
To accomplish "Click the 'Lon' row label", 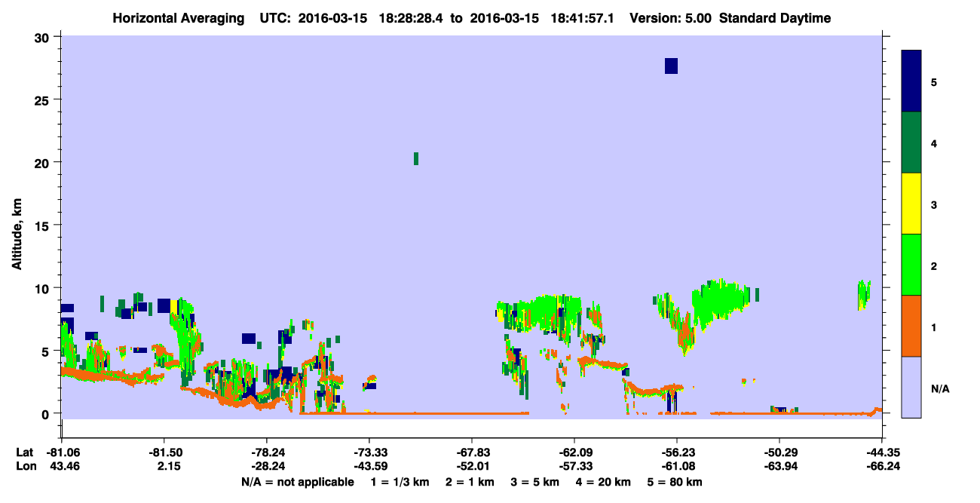I will [x=25, y=466].
